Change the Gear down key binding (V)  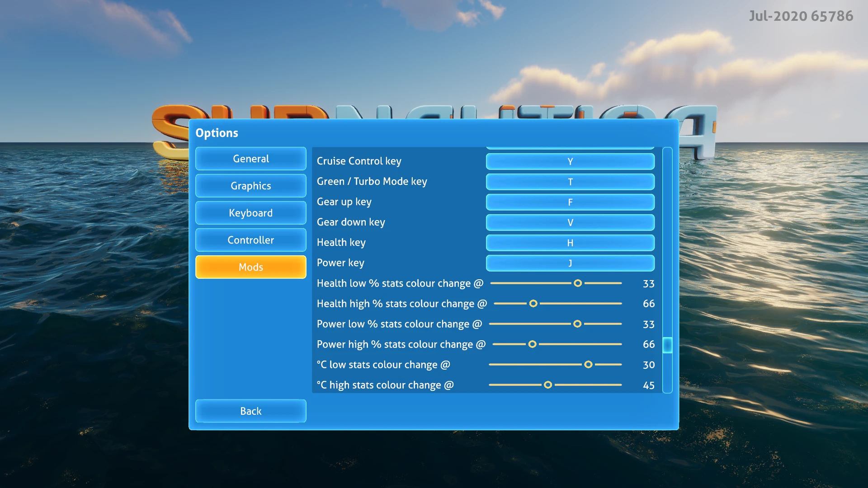click(570, 222)
